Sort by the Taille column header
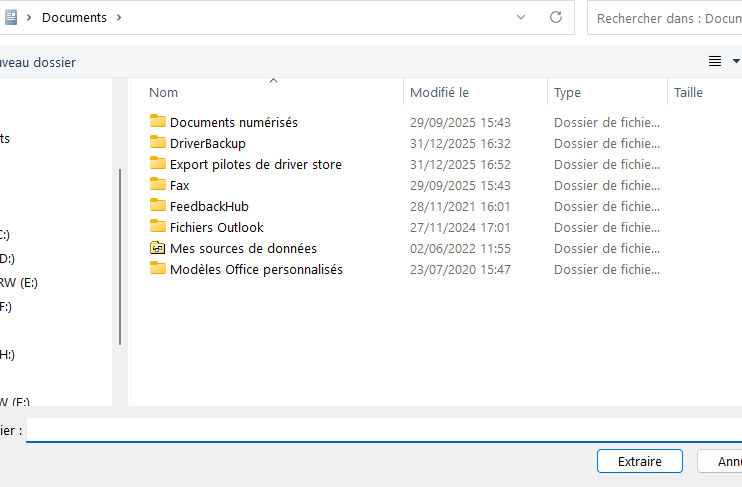742x487 pixels. pyautogui.click(x=688, y=92)
